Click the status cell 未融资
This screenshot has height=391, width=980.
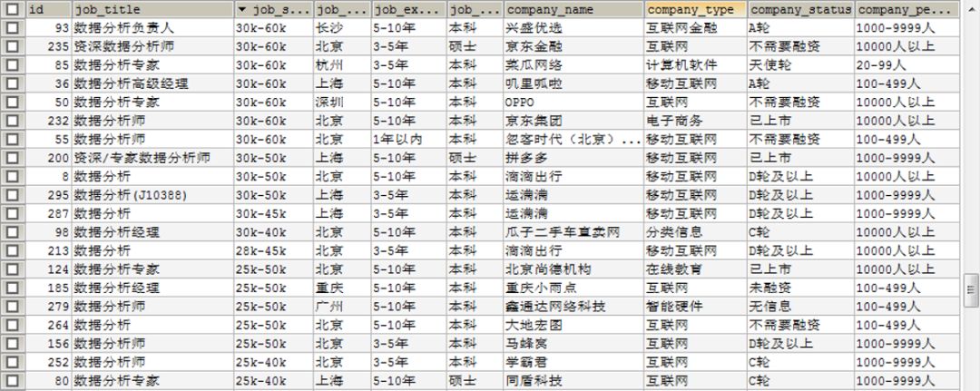[800, 288]
